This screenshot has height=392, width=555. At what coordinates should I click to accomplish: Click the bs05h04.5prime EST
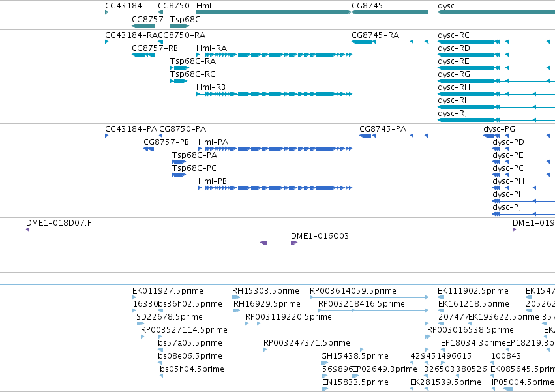click(x=161, y=376)
